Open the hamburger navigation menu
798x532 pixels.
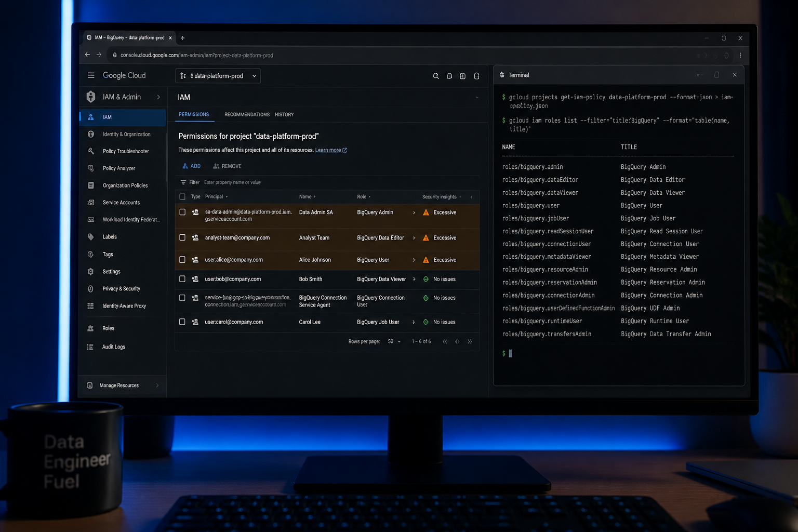click(x=91, y=75)
